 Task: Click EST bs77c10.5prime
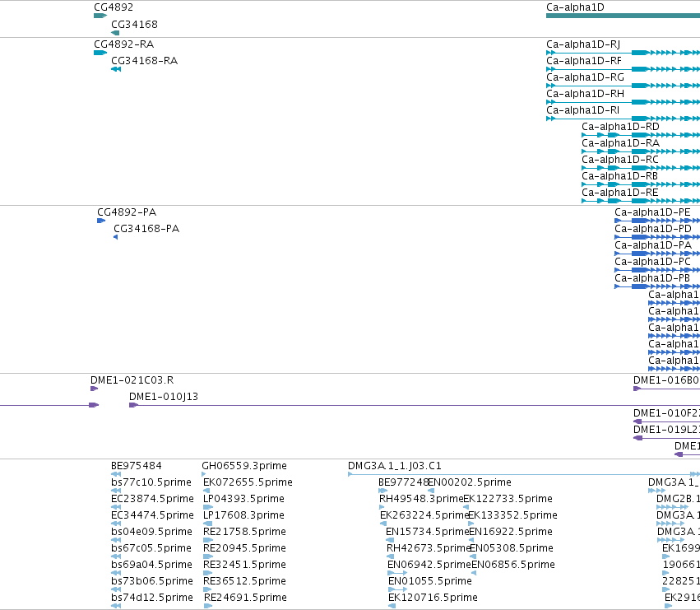[151, 482]
